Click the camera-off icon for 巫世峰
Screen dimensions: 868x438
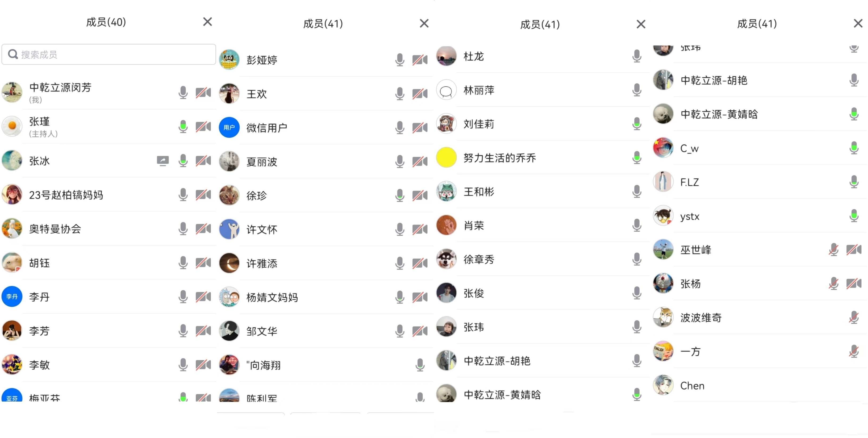854,250
